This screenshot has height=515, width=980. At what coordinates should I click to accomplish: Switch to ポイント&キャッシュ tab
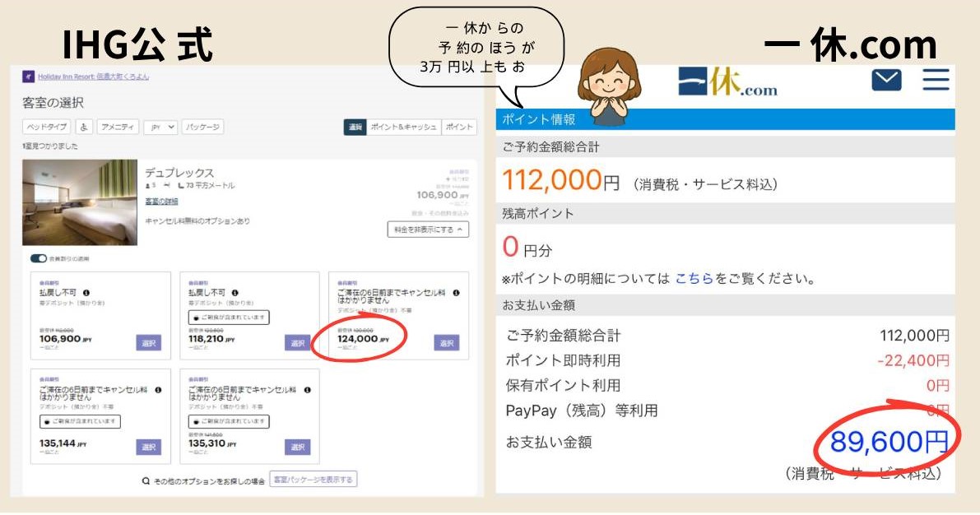404,127
